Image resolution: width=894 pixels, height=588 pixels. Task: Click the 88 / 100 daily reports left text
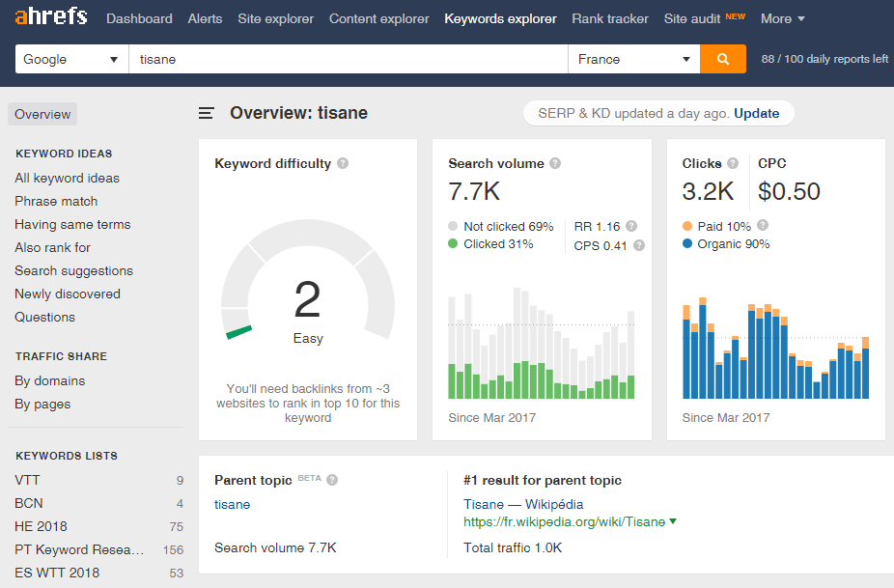824,59
